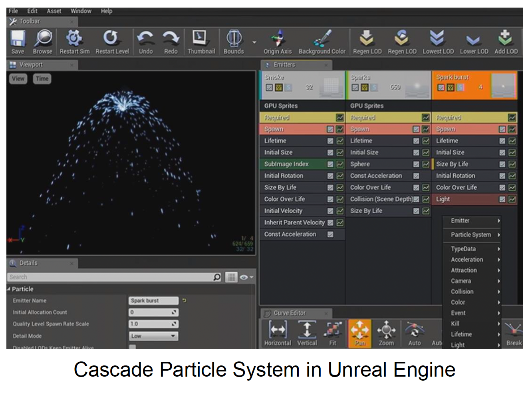532x393 pixels.
Task: Click the Time button in Viewport
Action: [x=42, y=79]
